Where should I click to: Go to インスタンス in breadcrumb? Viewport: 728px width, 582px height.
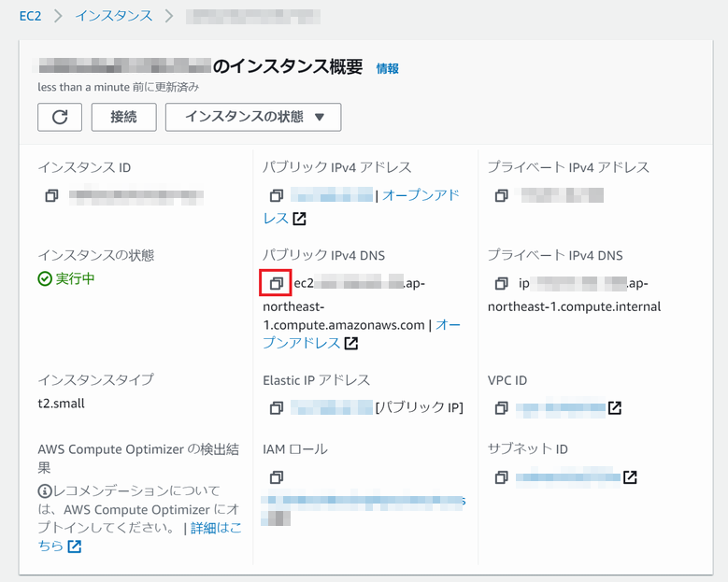pyautogui.click(x=114, y=16)
